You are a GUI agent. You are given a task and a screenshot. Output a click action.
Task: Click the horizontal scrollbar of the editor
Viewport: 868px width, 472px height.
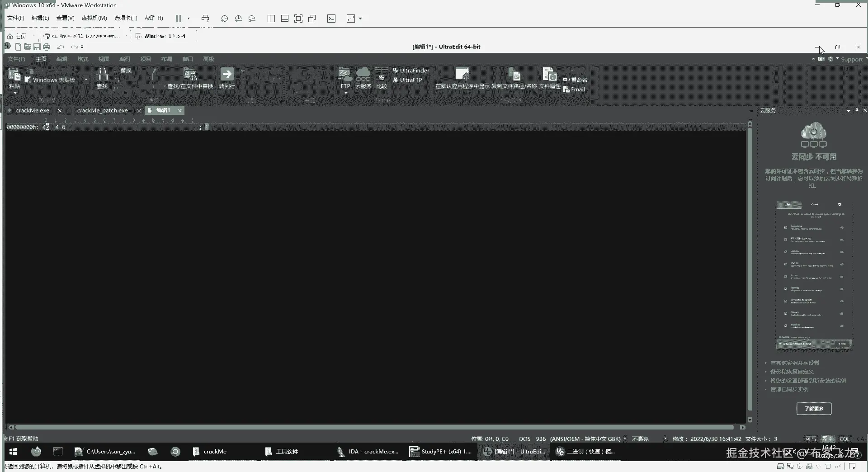(375, 427)
